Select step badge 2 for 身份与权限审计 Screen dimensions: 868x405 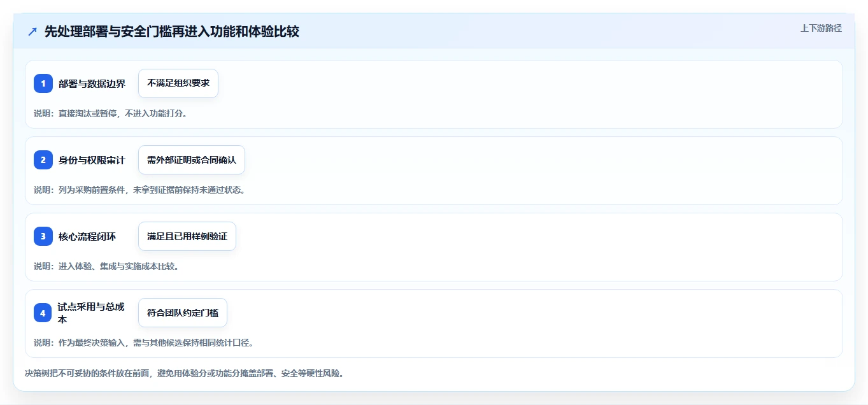[43, 160]
